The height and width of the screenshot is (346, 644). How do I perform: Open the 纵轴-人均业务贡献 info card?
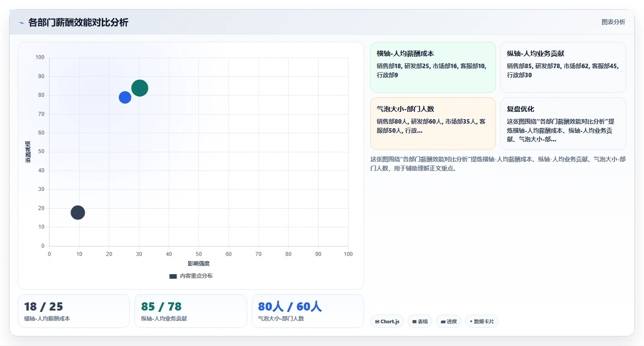tap(563, 67)
